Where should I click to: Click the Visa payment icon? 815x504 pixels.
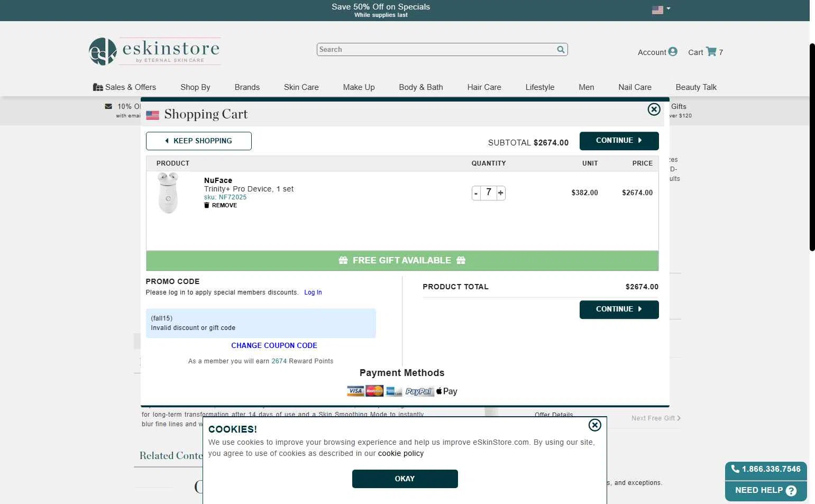pos(355,391)
